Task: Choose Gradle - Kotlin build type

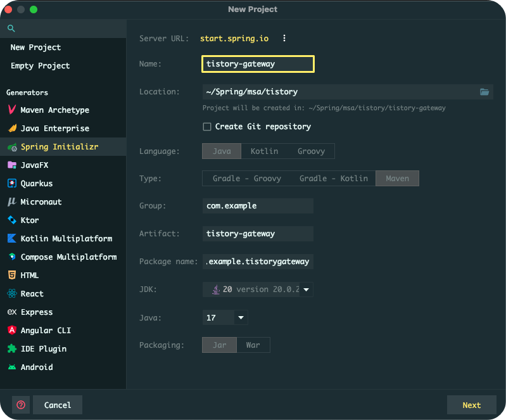Action: 333,179
